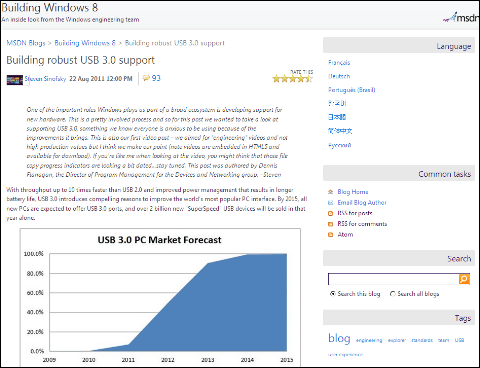Screen dimensions: 480x368
Task: Click the Building robust USB 3.0 support heading
Action: tap(81, 60)
